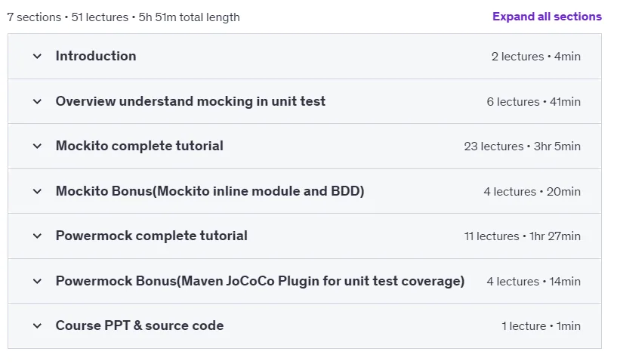Click the 7 sections 51 lectures summary text
This screenshot has width=617, height=364.
(x=124, y=17)
